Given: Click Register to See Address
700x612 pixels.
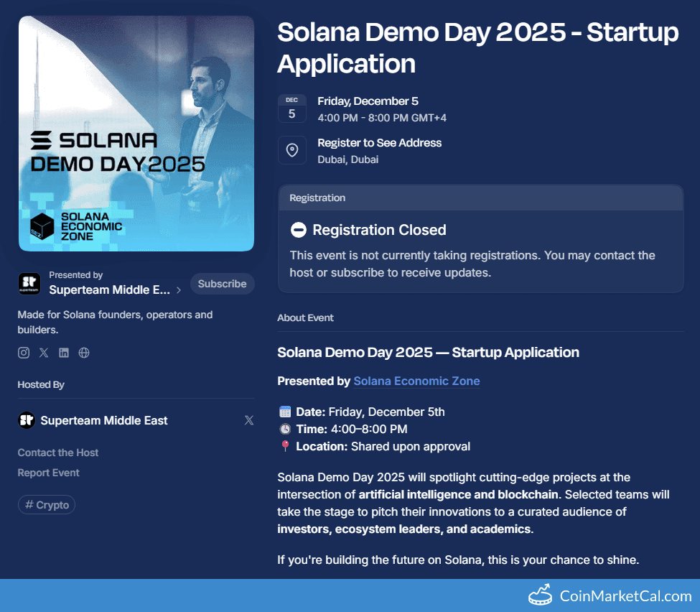Looking at the screenshot, I should point(379,143).
